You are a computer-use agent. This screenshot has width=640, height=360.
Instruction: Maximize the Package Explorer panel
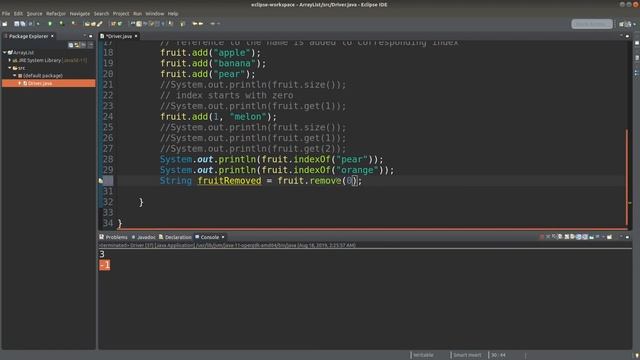click(91, 36)
